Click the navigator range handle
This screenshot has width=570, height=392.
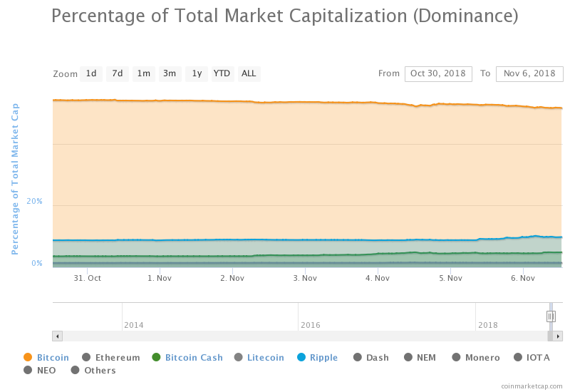(551, 316)
